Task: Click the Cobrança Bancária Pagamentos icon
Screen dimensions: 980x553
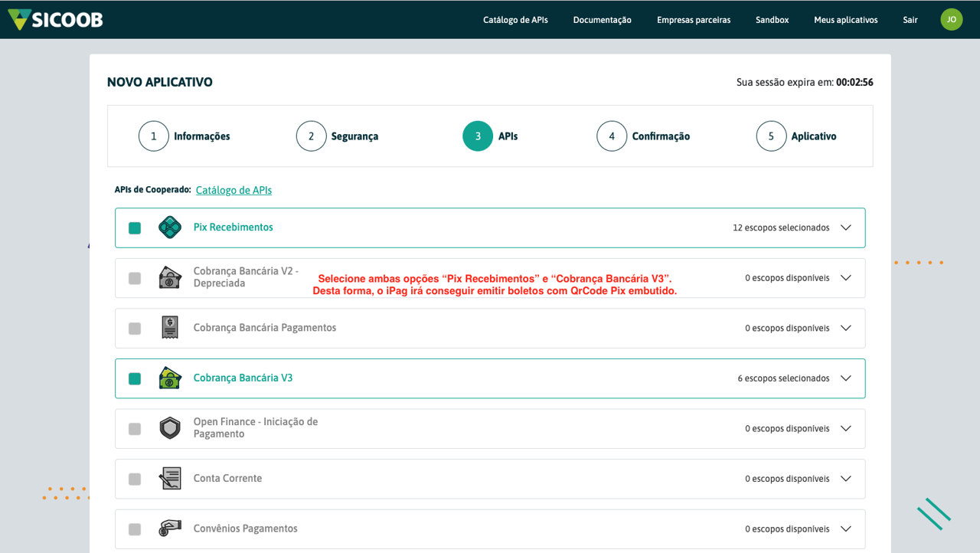Action: (x=170, y=328)
